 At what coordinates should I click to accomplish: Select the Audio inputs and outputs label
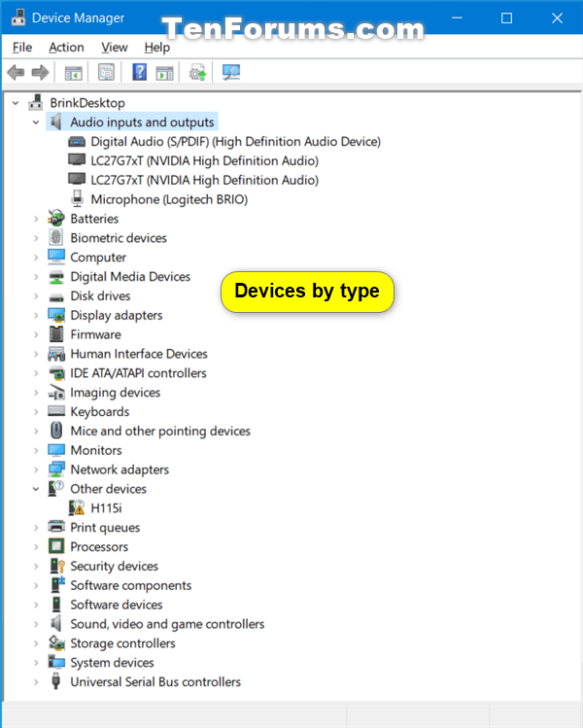tap(142, 122)
